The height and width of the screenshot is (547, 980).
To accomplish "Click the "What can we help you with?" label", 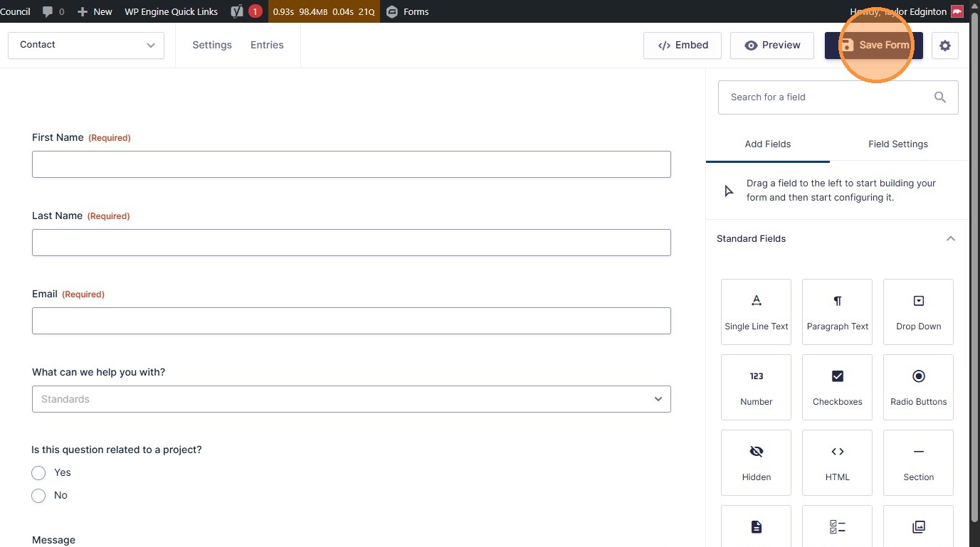I will (x=98, y=372).
